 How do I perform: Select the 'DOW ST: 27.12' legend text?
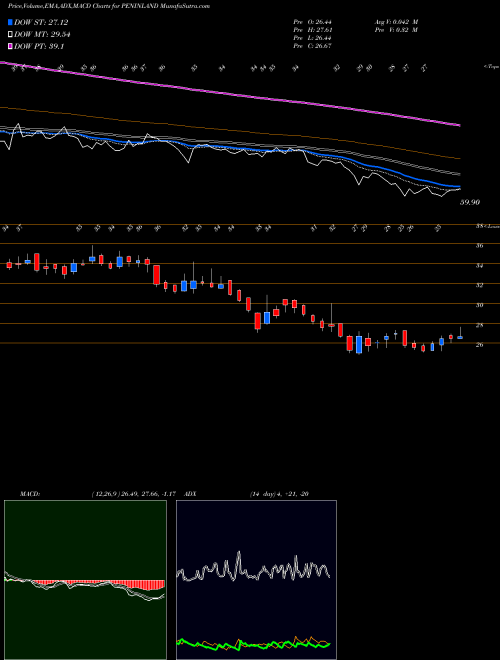41,22
